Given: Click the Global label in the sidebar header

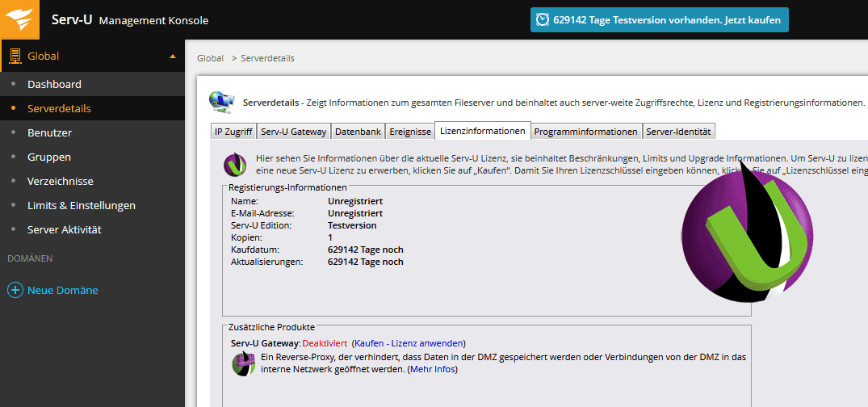Looking at the screenshot, I should click(x=43, y=56).
